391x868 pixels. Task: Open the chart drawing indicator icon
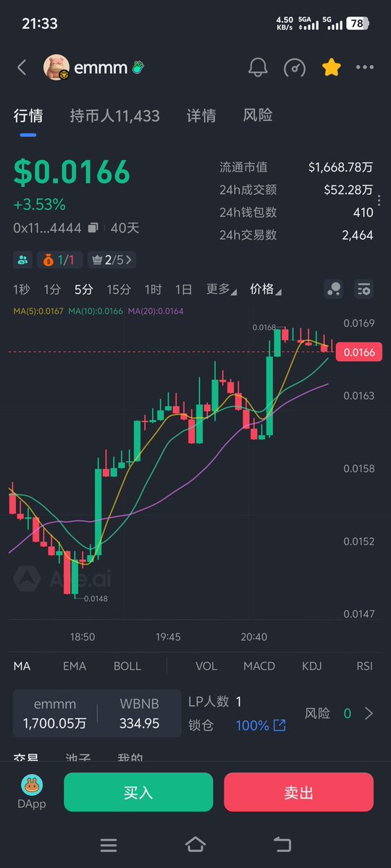coord(333,289)
